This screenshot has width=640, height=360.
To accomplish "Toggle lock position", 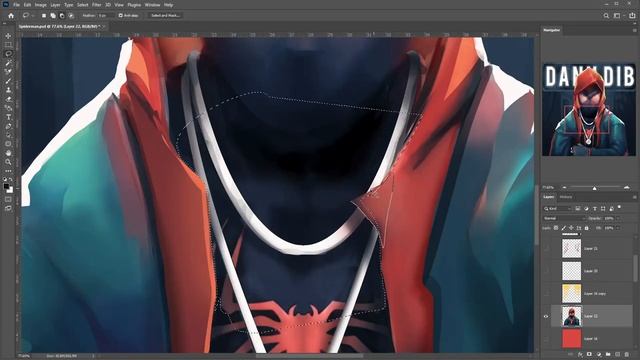I will [571, 228].
